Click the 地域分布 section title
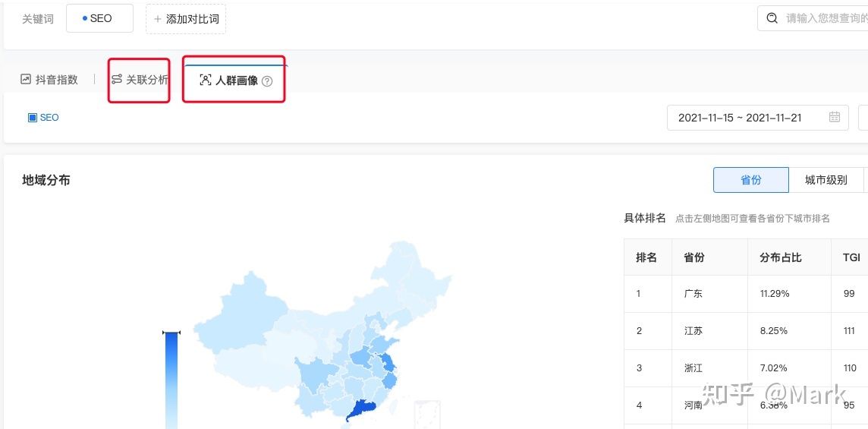This screenshot has height=429, width=868. [46, 180]
